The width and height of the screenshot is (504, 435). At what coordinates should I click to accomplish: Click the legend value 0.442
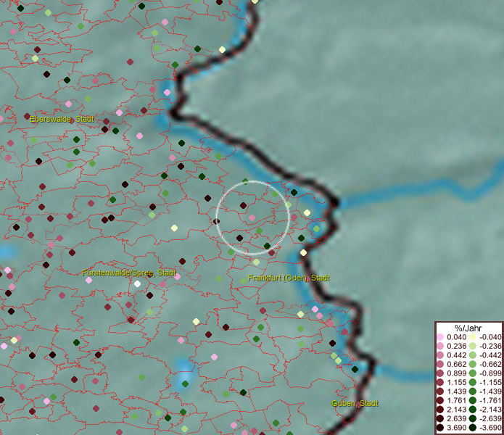tap(456, 355)
